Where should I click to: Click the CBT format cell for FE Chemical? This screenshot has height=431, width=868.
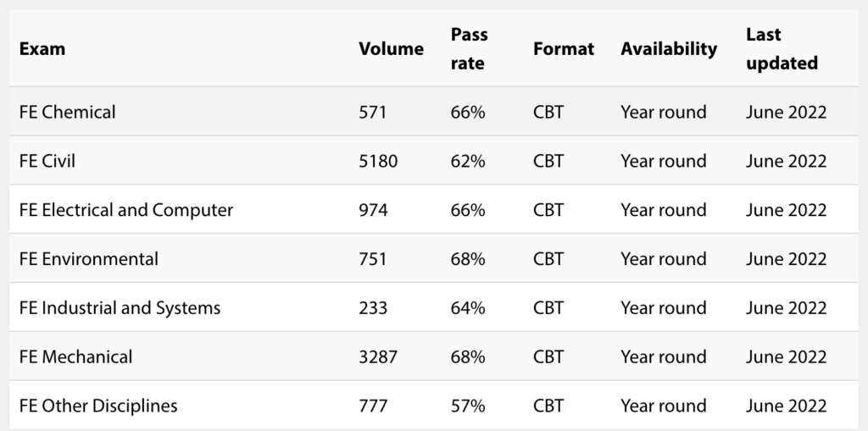coord(548,112)
